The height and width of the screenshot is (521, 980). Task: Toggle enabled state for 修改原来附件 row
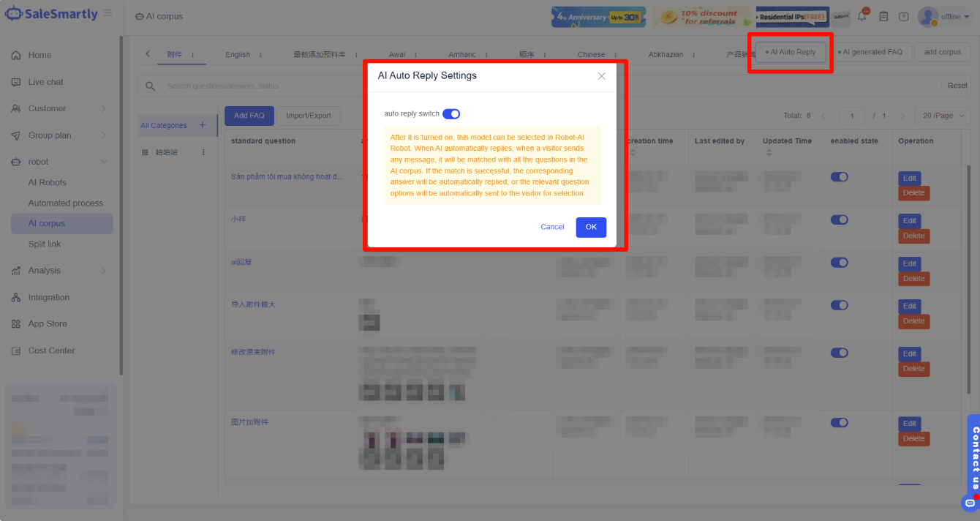(x=839, y=353)
